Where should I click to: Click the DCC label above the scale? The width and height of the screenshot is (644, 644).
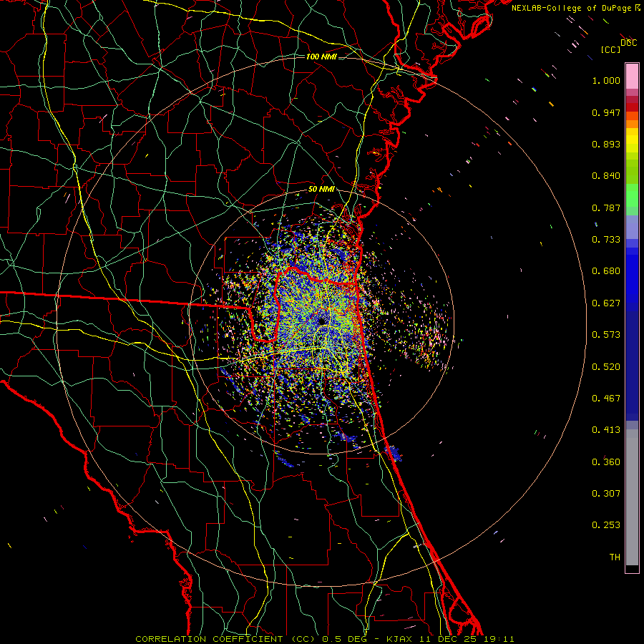point(629,43)
